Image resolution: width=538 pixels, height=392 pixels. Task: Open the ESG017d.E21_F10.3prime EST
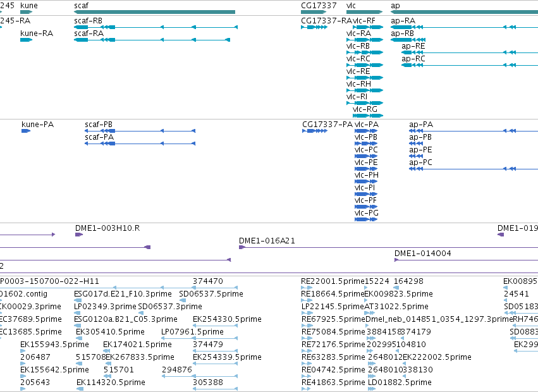click(x=77, y=300)
